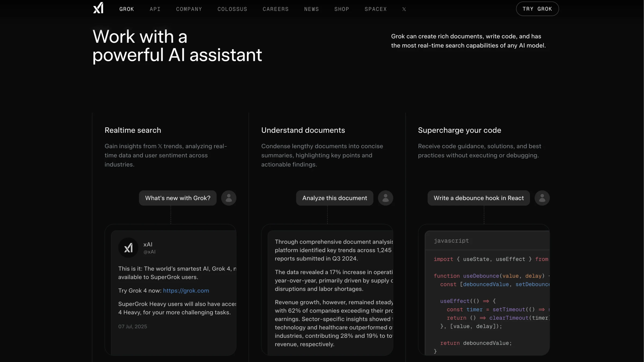Open the API navigation item
This screenshot has height=362, width=644.
pyautogui.click(x=155, y=9)
